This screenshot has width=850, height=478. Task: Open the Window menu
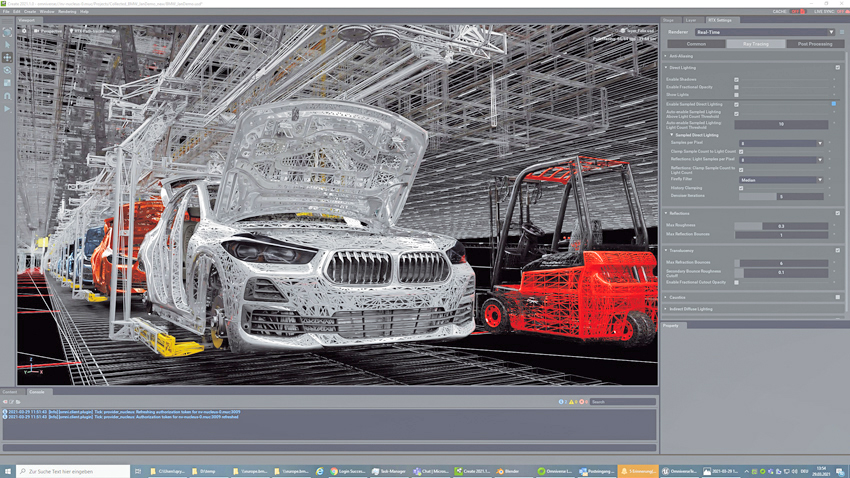coord(47,11)
